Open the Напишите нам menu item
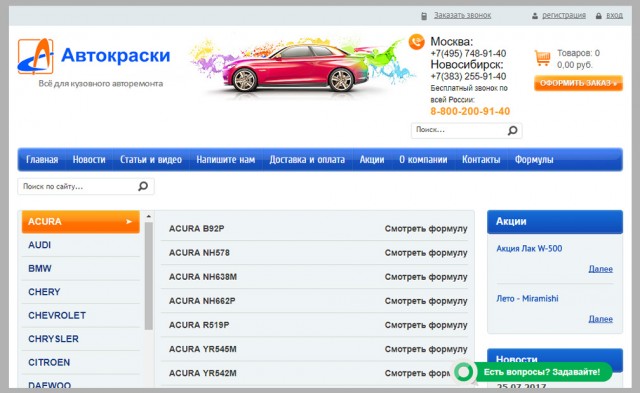Image resolution: width=640 pixels, height=393 pixels. click(225, 160)
